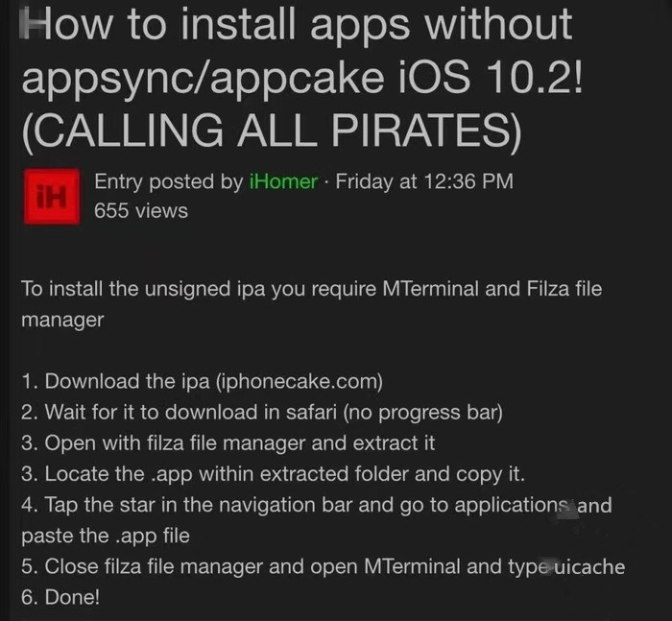Click the red iH avatar icon

click(52, 197)
